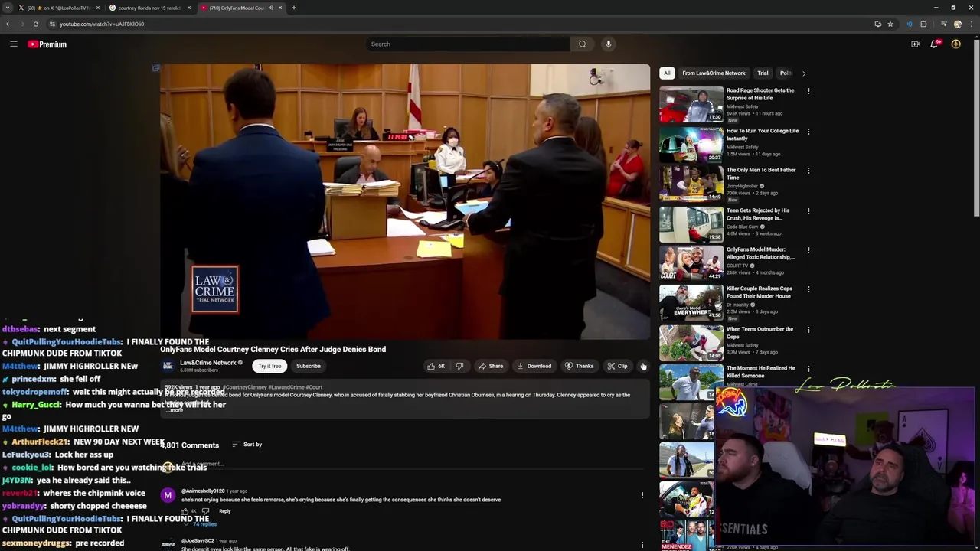Open options for How To Ruin College video
The height and width of the screenshot is (551, 980).
(808, 132)
